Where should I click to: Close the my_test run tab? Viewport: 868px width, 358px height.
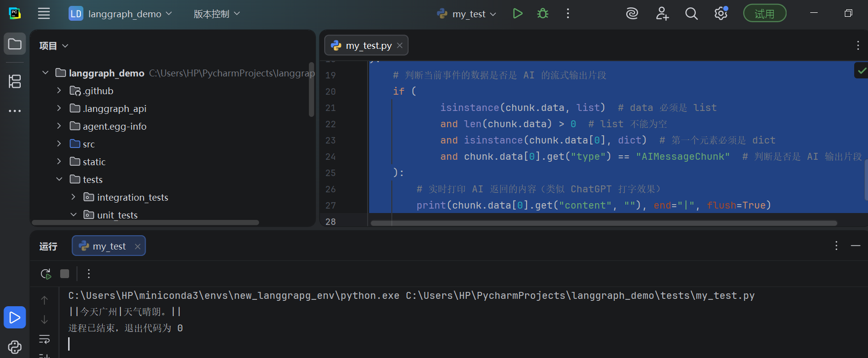(138, 247)
